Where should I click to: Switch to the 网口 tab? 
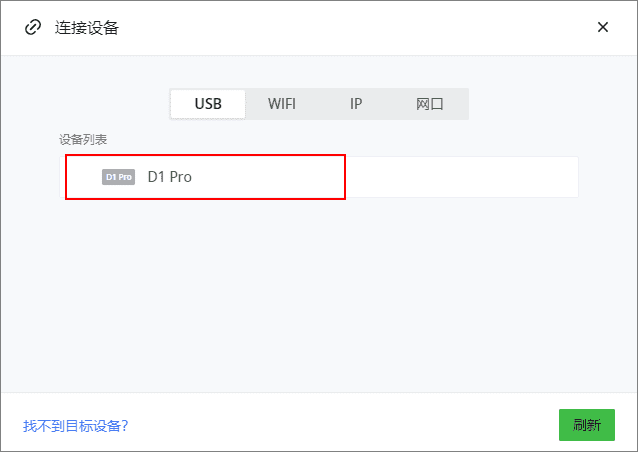430,104
